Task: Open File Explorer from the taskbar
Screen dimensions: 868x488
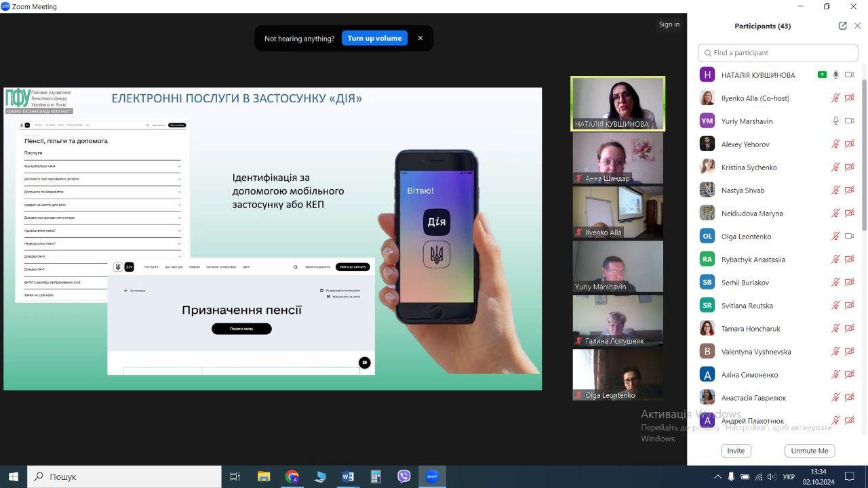Action: pos(264,476)
